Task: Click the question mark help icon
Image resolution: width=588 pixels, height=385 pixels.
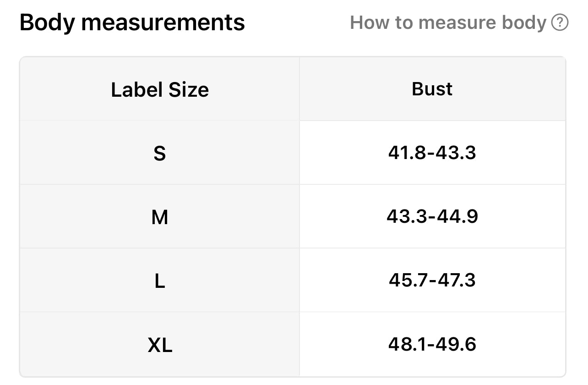Action: [560, 22]
